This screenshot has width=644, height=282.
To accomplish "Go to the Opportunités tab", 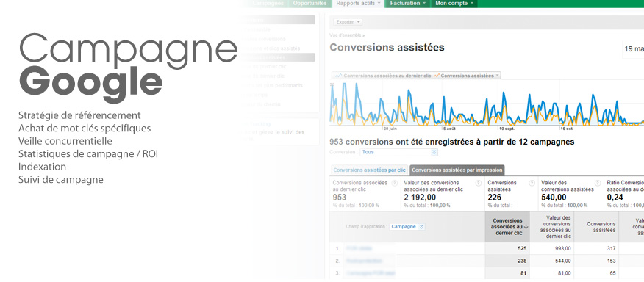I will click(x=310, y=3).
